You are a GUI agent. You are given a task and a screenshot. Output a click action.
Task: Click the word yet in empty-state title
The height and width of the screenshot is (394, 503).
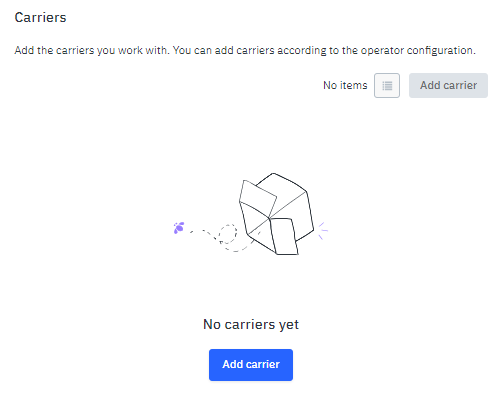pos(289,325)
